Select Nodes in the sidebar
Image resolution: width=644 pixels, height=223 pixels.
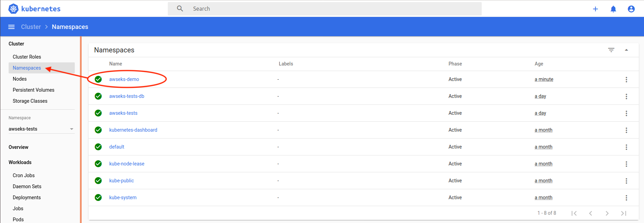[x=20, y=79]
